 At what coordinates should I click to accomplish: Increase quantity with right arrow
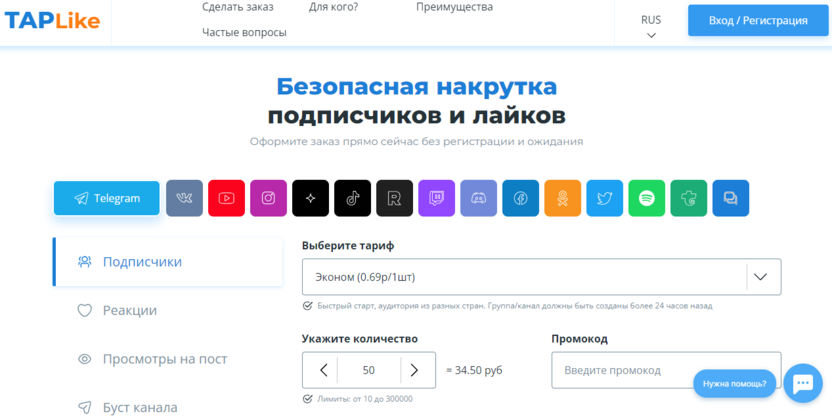point(414,370)
